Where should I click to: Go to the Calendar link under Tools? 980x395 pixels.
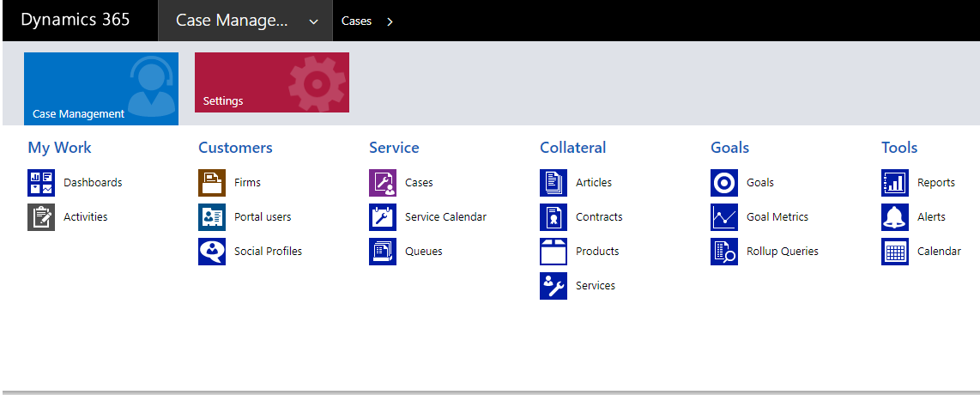(939, 252)
